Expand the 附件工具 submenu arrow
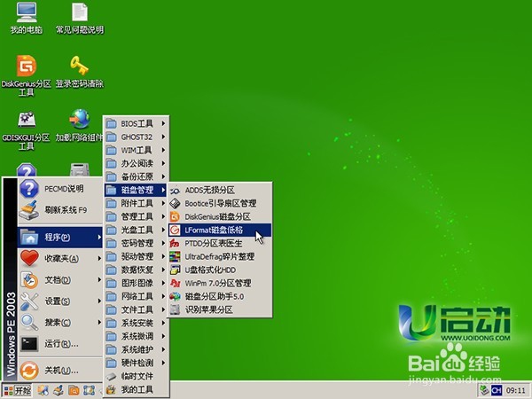The width and height of the screenshot is (532, 399). click(163, 203)
